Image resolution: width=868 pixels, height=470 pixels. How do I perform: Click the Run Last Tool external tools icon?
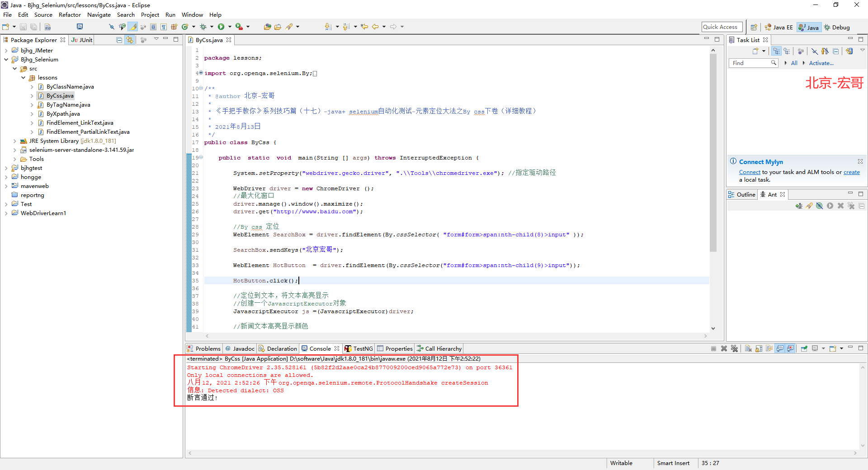point(239,27)
